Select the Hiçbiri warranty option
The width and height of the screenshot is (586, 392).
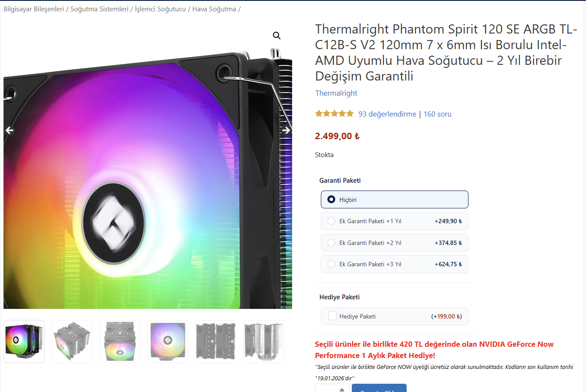click(x=394, y=200)
